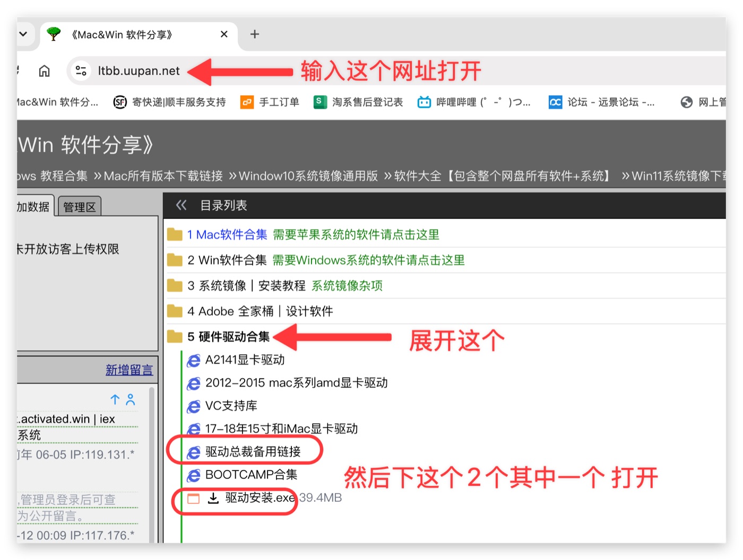Open the 软件大全 nav link
The image size is (743, 560).
click(503, 176)
